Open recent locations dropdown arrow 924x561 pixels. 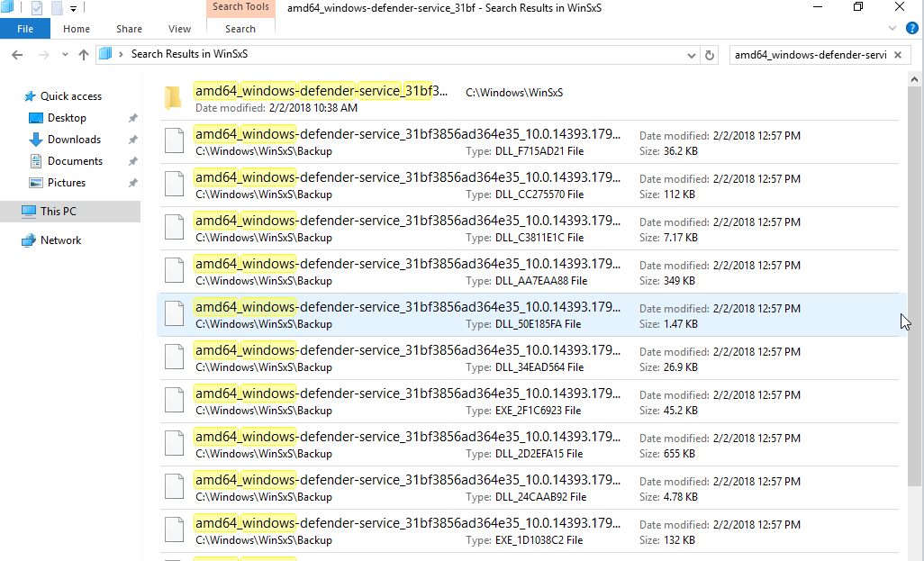[x=65, y=55]
